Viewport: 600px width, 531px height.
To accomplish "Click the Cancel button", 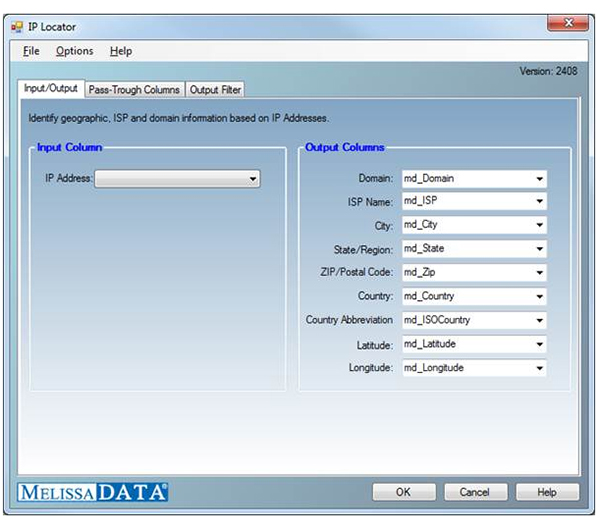I will 476,492.
